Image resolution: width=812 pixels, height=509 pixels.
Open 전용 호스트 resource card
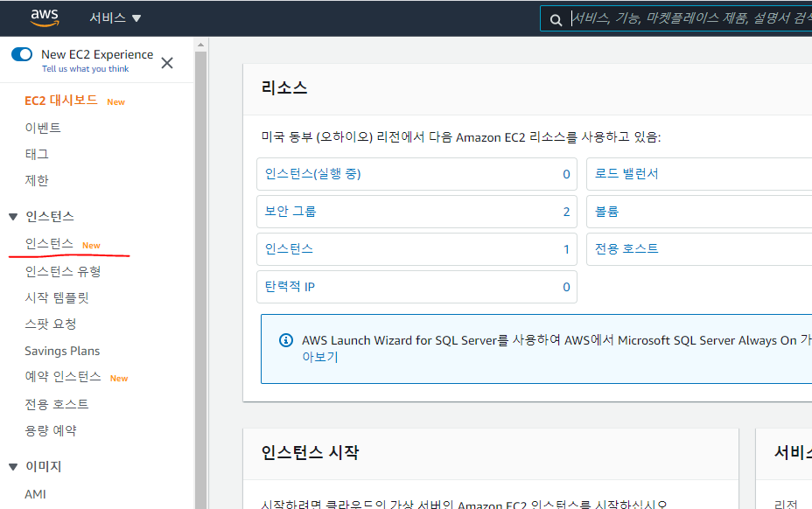click(x=699, y=249)
